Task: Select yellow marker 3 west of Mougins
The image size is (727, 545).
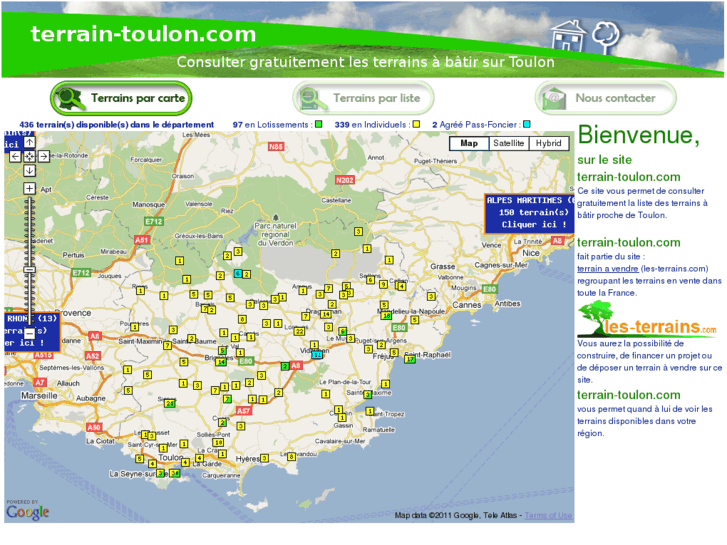Action: pos(431,296)
